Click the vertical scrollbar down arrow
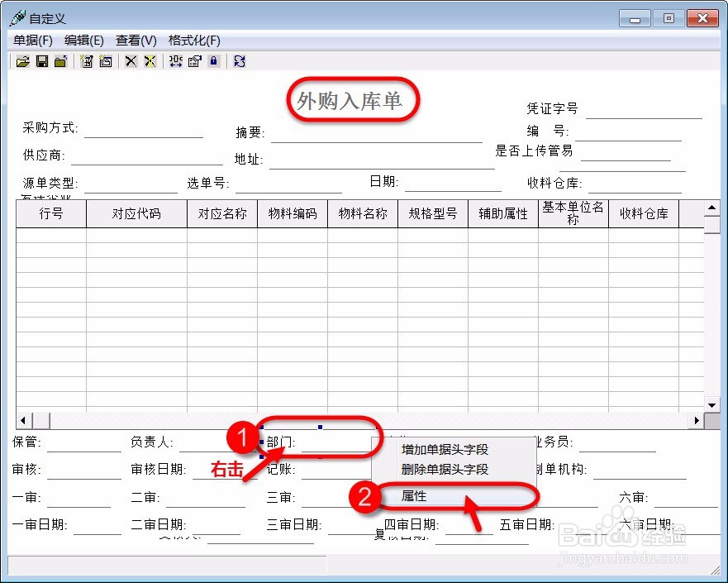 click(x=711, y=404)
